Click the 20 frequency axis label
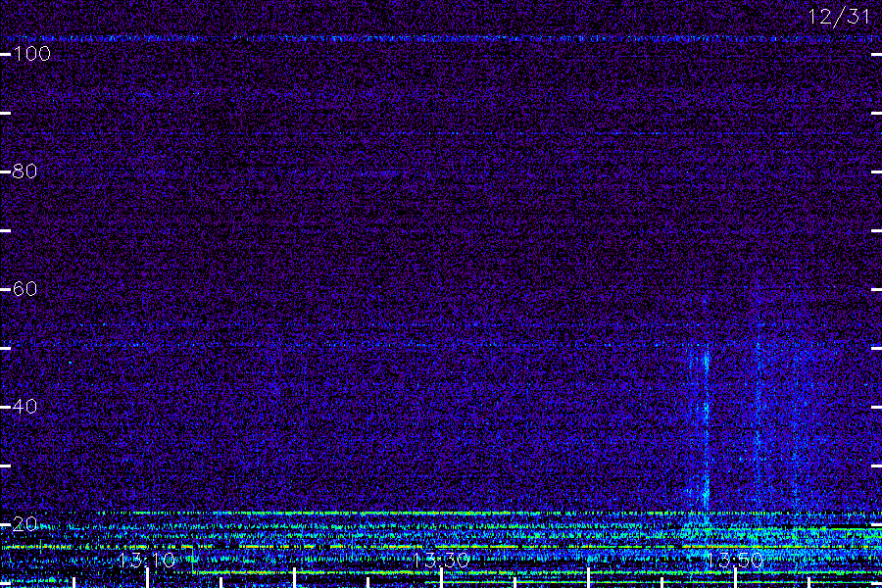The height and width of the screenshot is (588, 882). pos(24,524)
